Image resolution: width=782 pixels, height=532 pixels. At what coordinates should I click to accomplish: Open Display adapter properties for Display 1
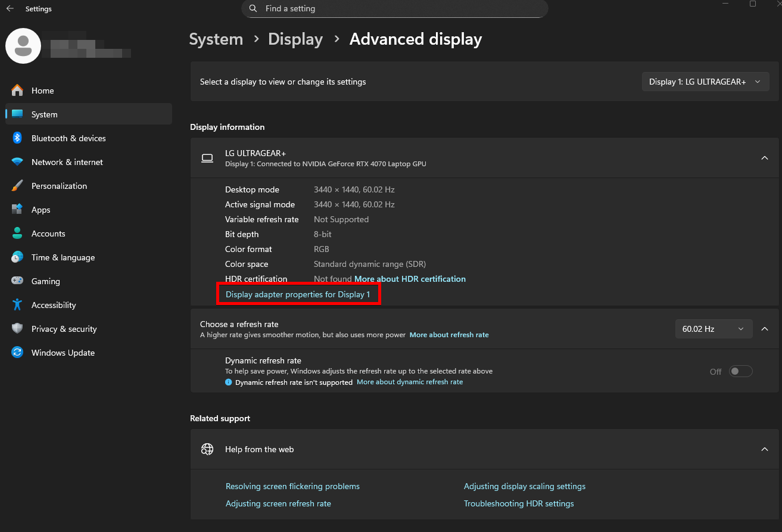coord(298,294)
